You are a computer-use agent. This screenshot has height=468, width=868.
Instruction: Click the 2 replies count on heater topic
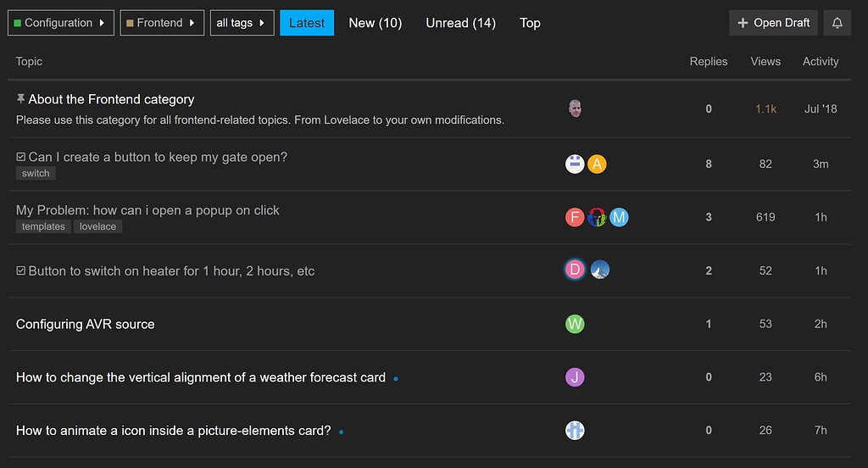tap(709, 270)
